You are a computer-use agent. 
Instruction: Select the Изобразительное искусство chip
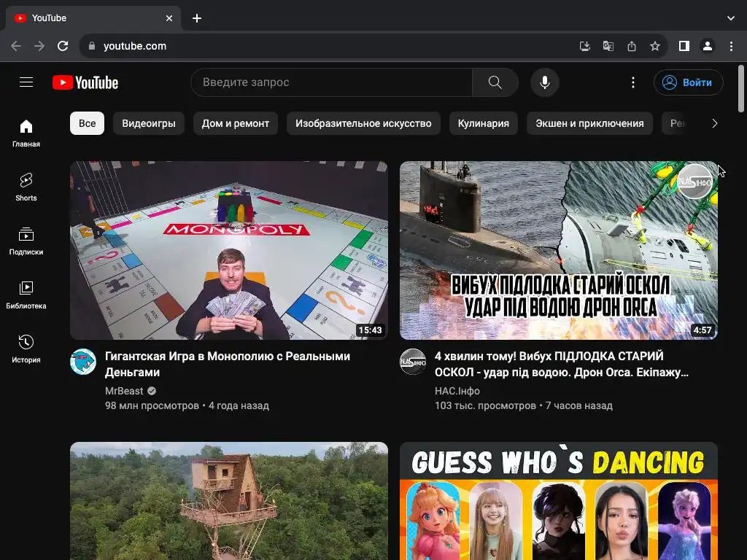point(363,123)
